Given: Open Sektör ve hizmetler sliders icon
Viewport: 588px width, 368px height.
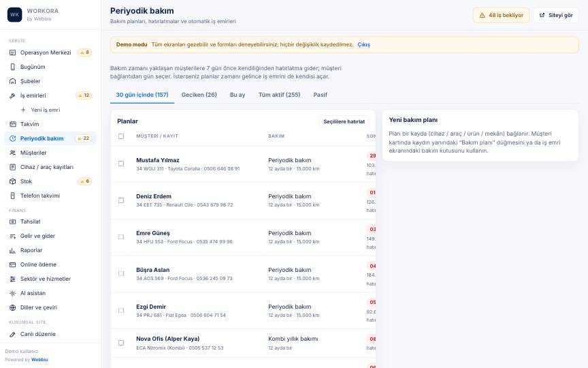Looking at the screenshot, I should tap(12, 279).
